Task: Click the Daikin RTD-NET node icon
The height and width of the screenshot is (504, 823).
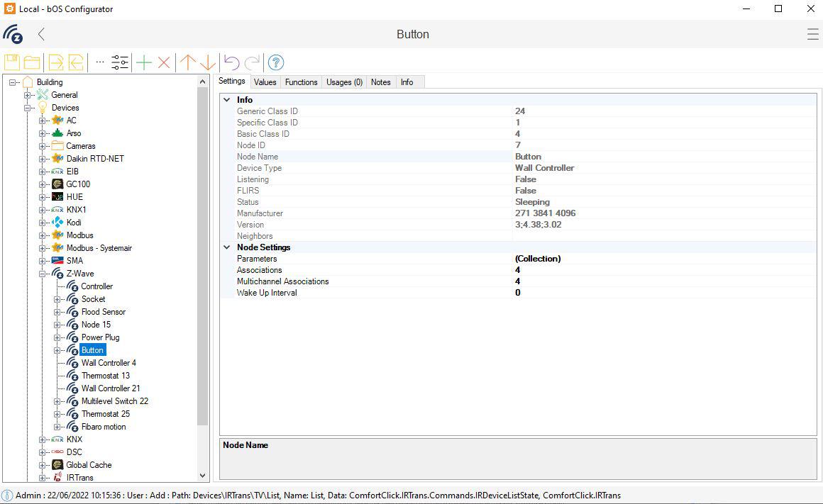Action: point(57,158)
